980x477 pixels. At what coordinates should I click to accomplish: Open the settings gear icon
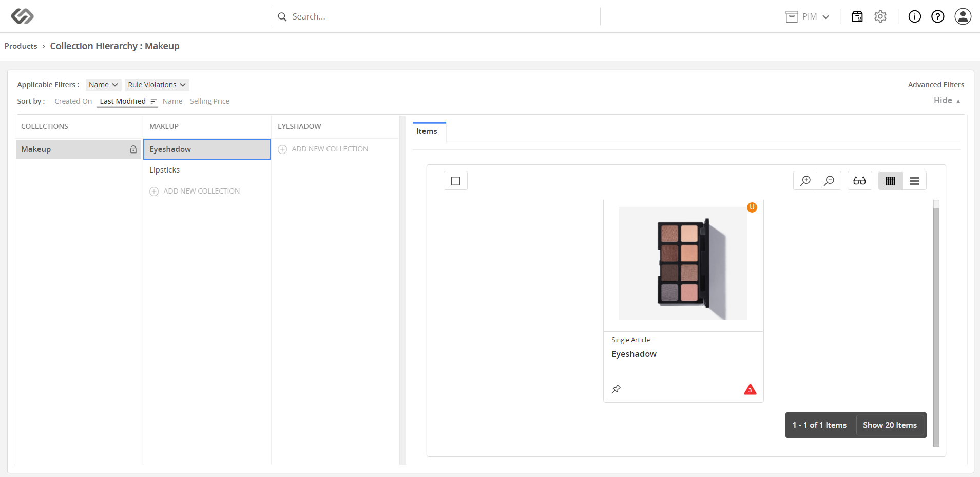pos(880,16)
